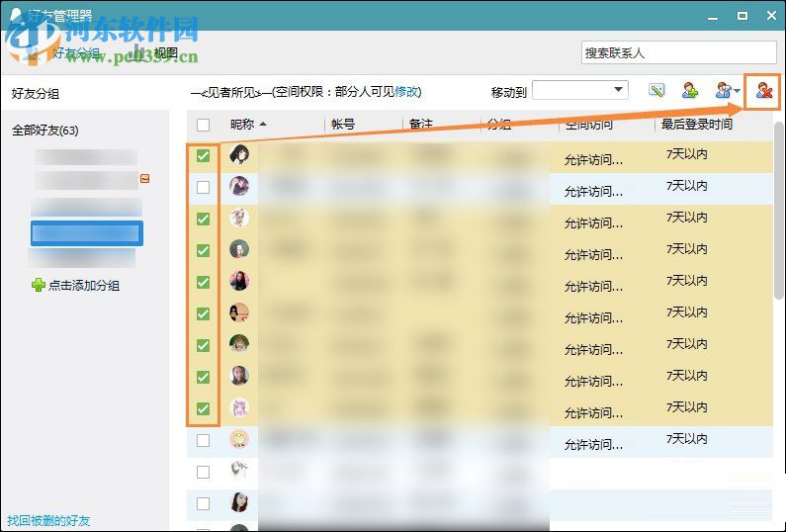Screen dimensions: 786x532
Task: Switch to the 视图 tab
Action: 165,53
